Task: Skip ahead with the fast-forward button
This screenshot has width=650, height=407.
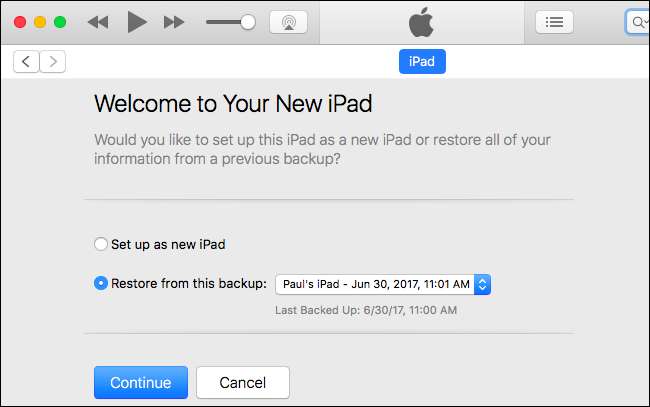Action: pyautogui.click(x=174, y=22)
